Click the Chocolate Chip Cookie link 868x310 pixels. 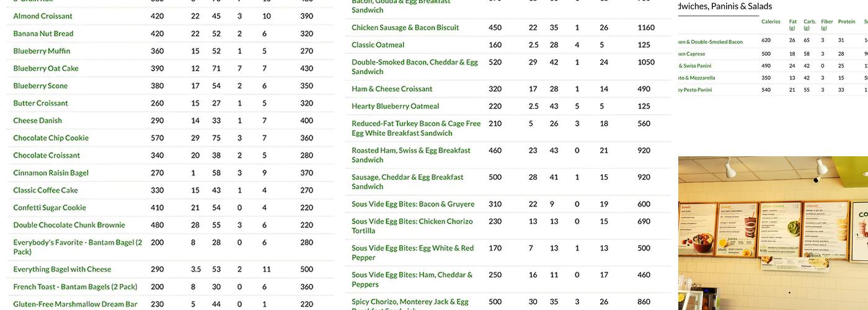pyautogui.click(x=51, y=138)
